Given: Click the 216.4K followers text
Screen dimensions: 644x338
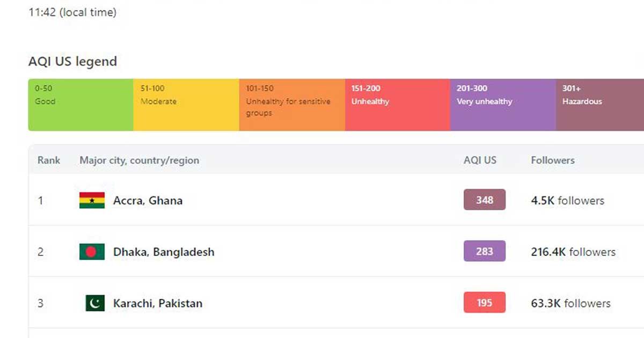Looking at the screenshot, I should click(573, 252).
